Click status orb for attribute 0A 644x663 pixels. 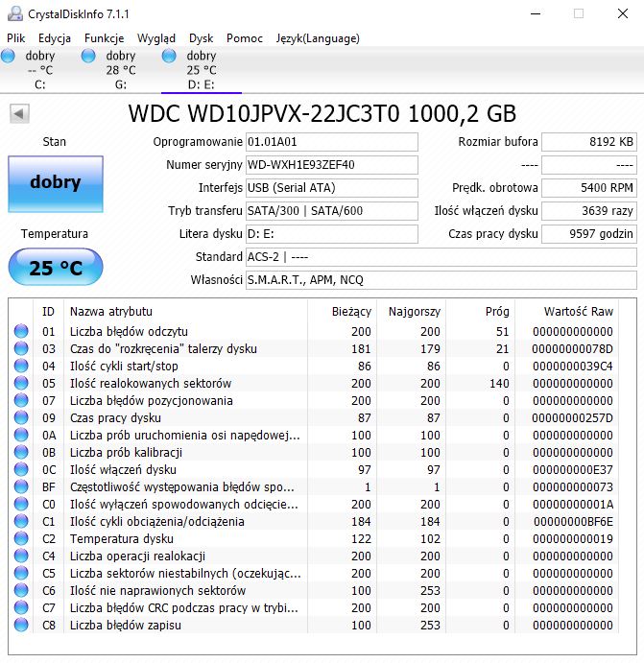(x=21, y=435)
